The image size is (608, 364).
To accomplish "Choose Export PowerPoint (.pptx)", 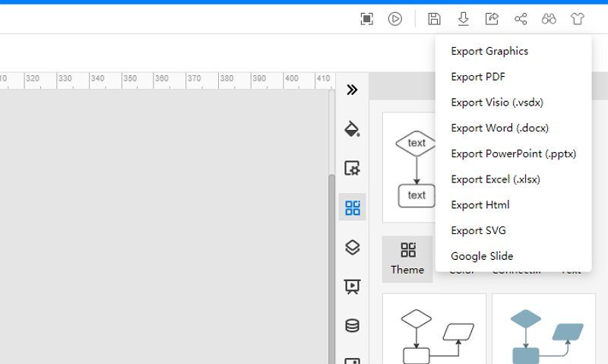I will [x=514, y=154].
